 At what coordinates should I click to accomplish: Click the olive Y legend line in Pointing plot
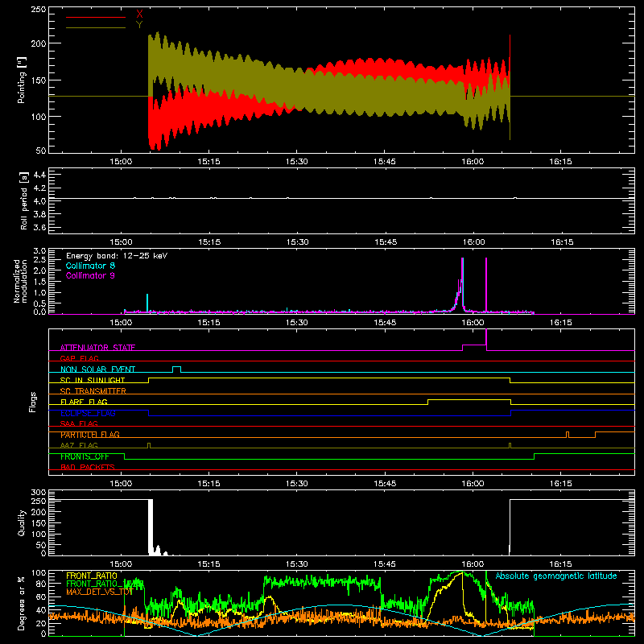click(x=95, y=27)
